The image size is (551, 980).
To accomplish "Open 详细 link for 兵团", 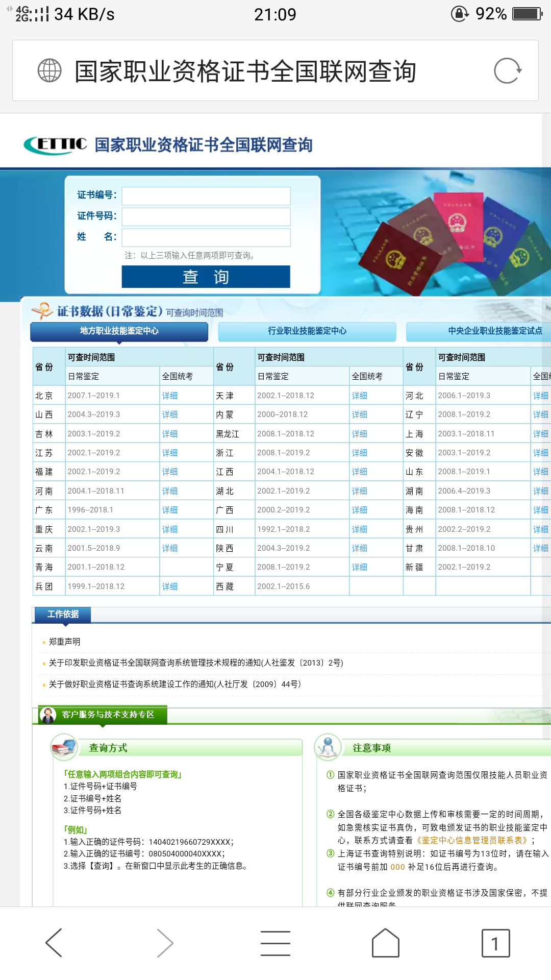I will click(170, 586).
